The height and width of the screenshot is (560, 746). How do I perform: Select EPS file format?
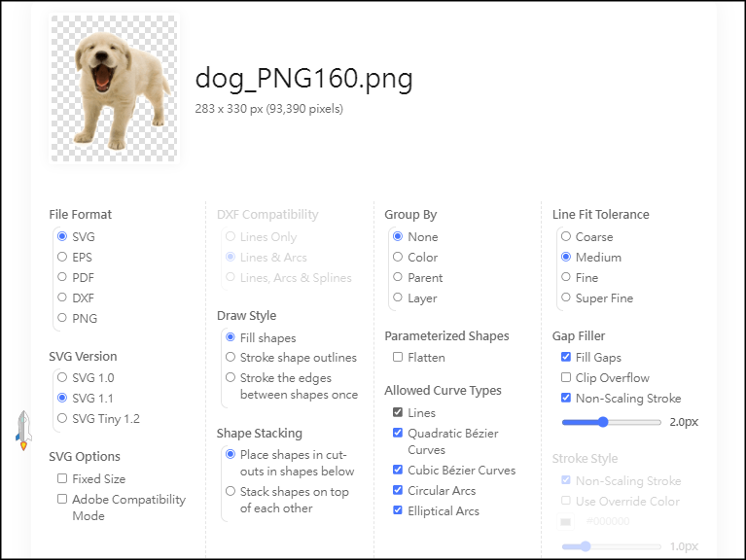point(62,258)
